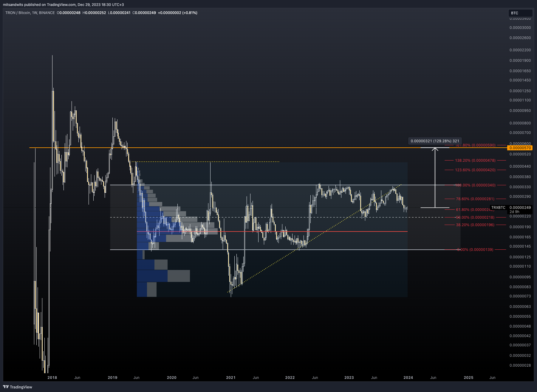Click the mitsandwits published header text
The width and height of the screenshot is (537, 392).
pos(63,5)
